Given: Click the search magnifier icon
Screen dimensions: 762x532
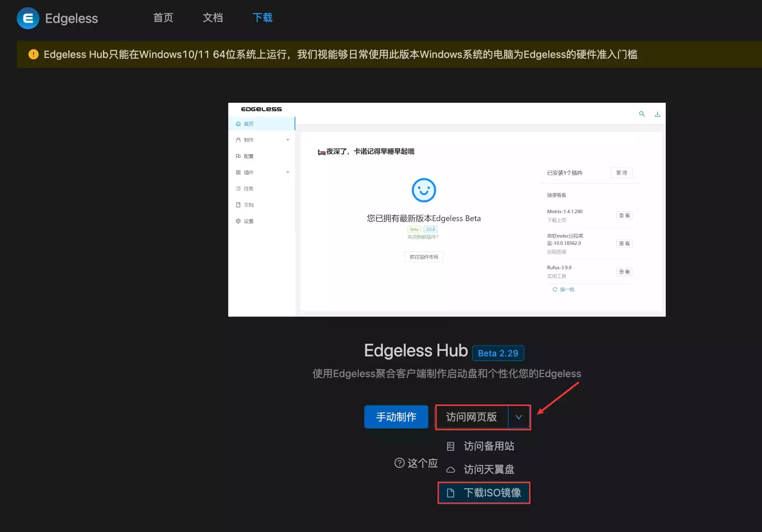Looking at the screenshot, I should [642, 114].
